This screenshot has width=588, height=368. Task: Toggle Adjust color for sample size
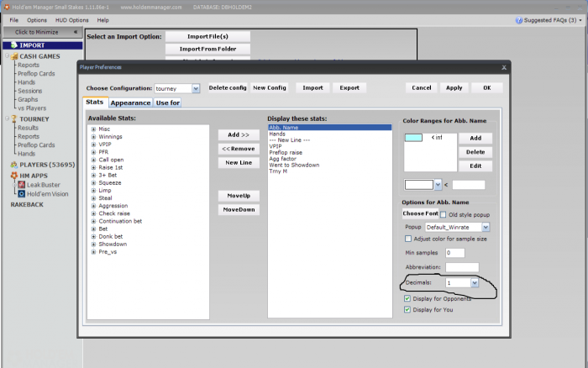408,239
